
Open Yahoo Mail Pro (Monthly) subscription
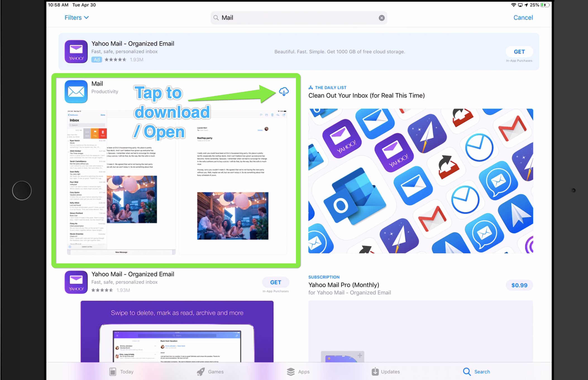tap(344, 285)
